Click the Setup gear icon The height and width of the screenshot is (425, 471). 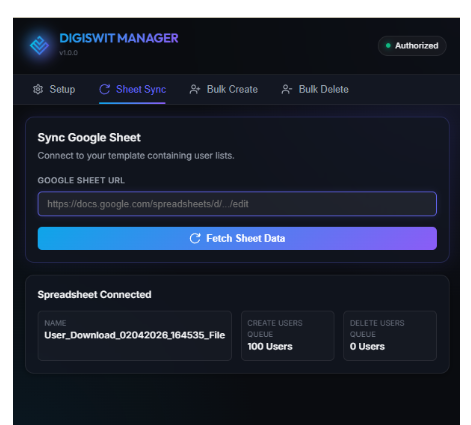pyautogui.click(x=38, y=89)
